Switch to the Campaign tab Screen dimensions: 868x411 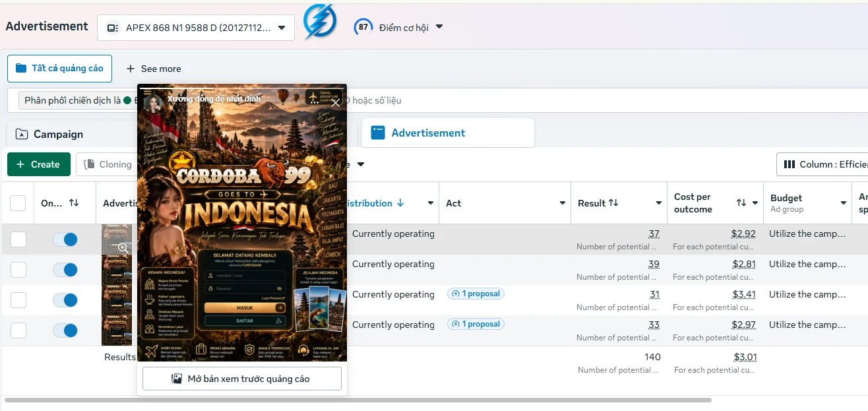pos(71,134)
